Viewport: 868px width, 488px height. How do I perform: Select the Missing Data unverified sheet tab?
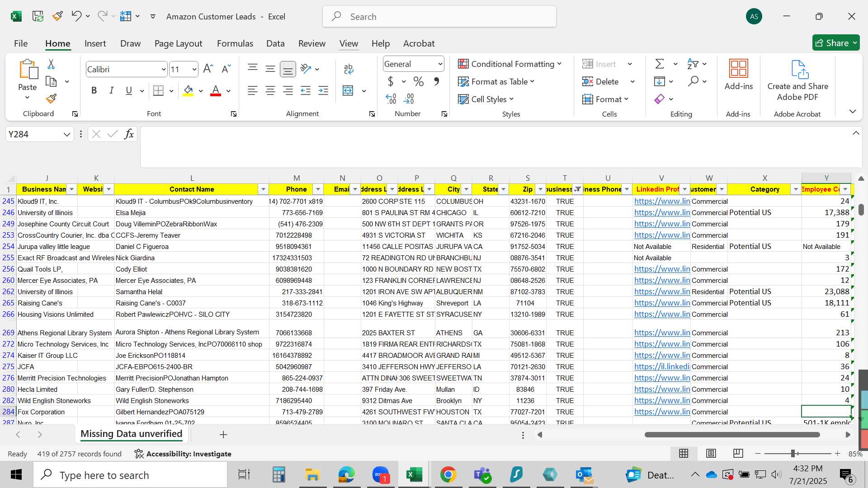point(132,434)
